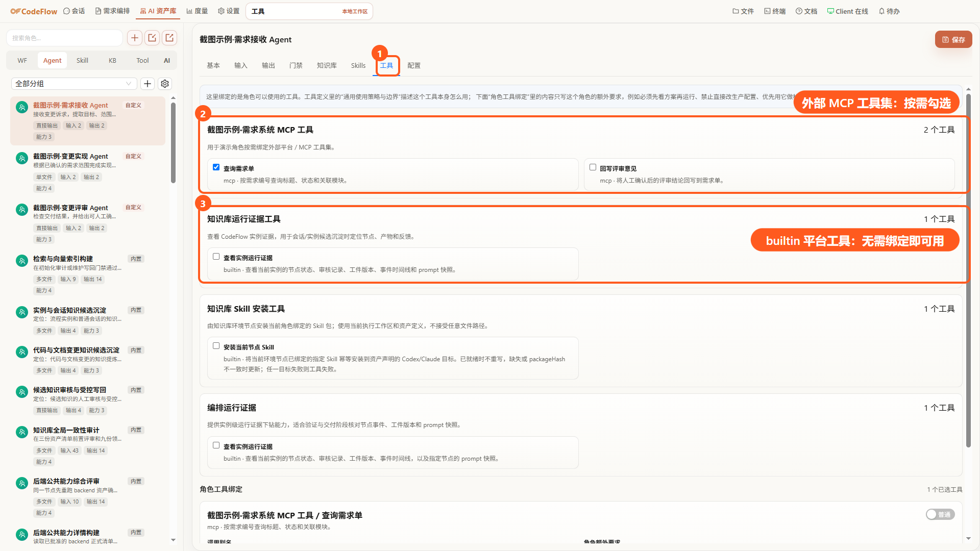980x551 pixels.
Task: Add a new group with the plus button
Action: tap(148, 84)
